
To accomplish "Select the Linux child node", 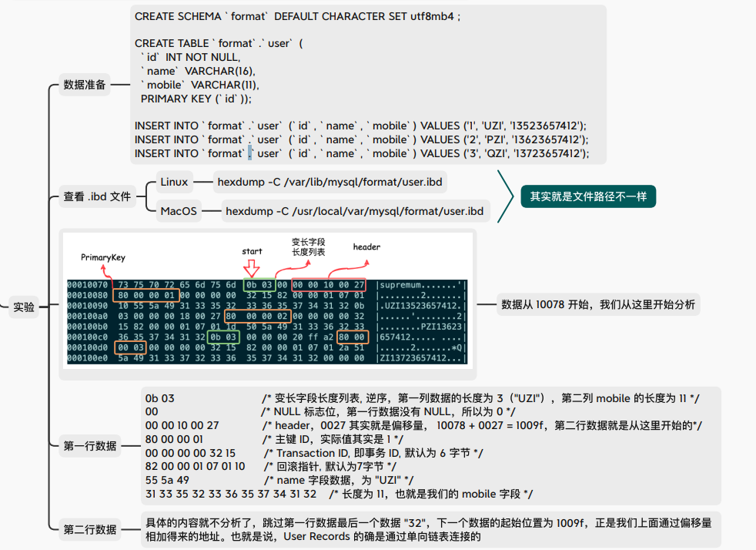I will [x=174, y=183].
